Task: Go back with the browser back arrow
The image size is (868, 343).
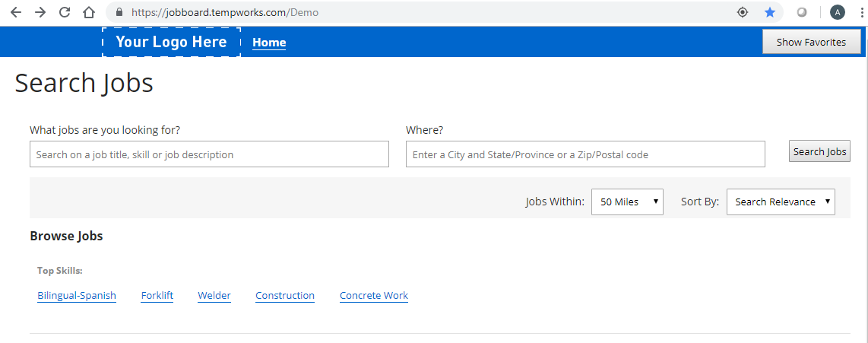Action: click(x=15, y=12)
